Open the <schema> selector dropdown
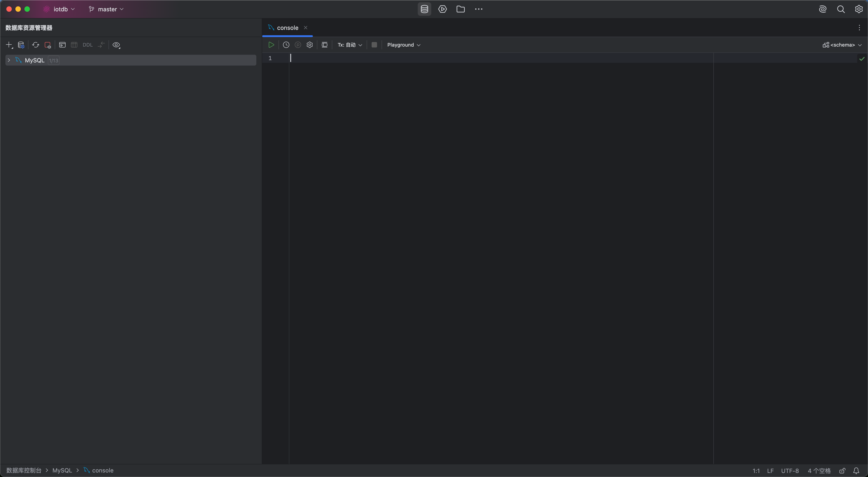This screenshot has width=868, height=477. point(842,45)
